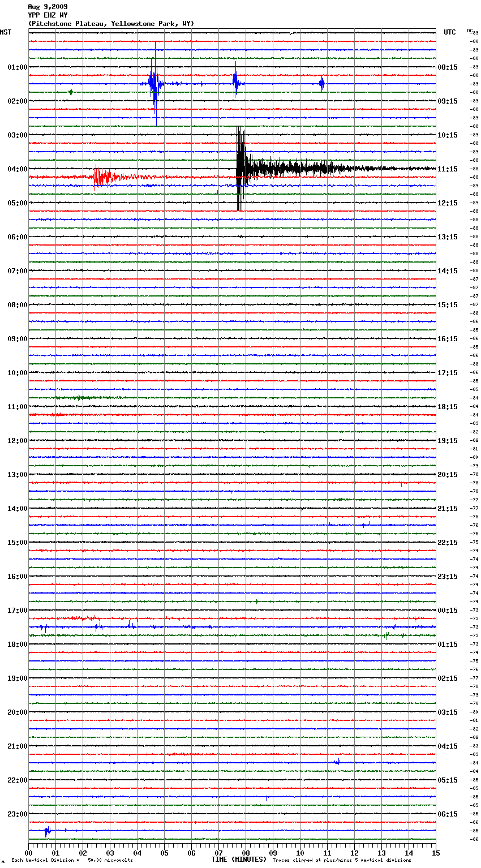The width and height of the screenshot is (481, 868).
Task: Select the 01:00 MST time label
Action: [18, 67]
